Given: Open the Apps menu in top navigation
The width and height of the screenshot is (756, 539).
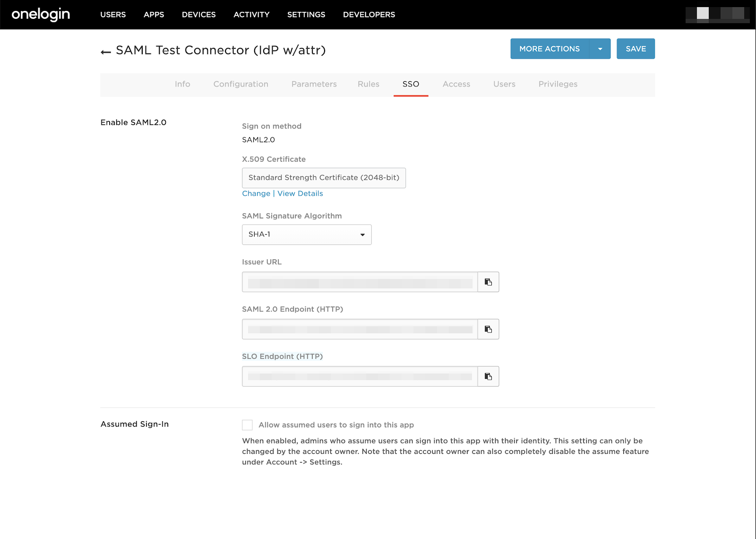Looking at the screenshot, I should click(x=154, y=15).
